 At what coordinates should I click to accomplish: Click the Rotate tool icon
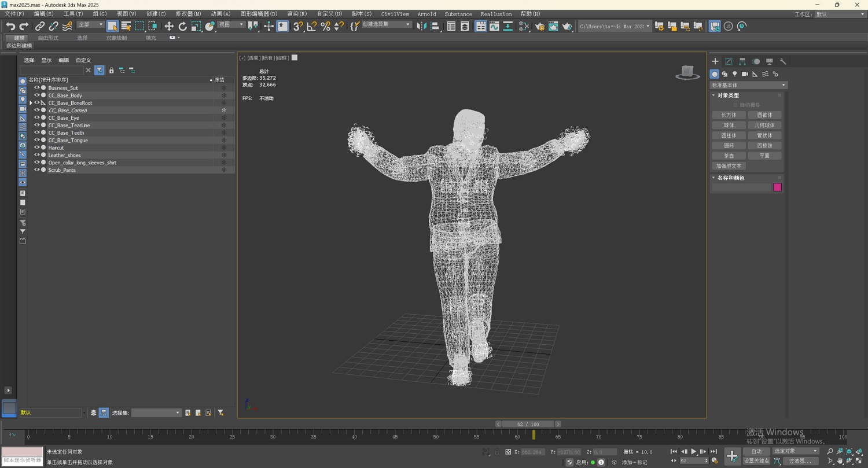pos(182,26)
